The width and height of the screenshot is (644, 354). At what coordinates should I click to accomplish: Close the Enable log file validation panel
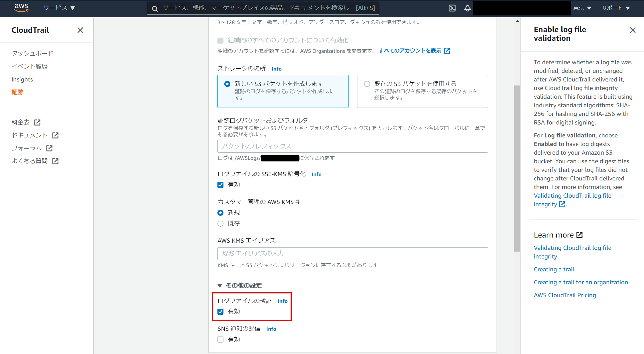click(633, 30)
